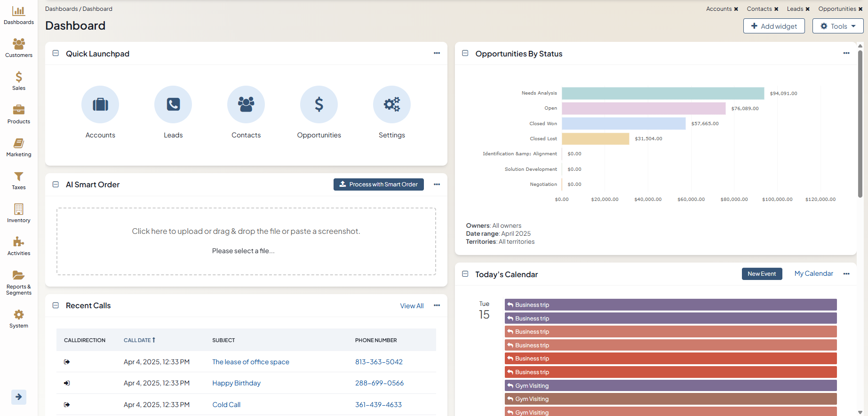Open 'The lease of office space' call

tap(251, 362)
